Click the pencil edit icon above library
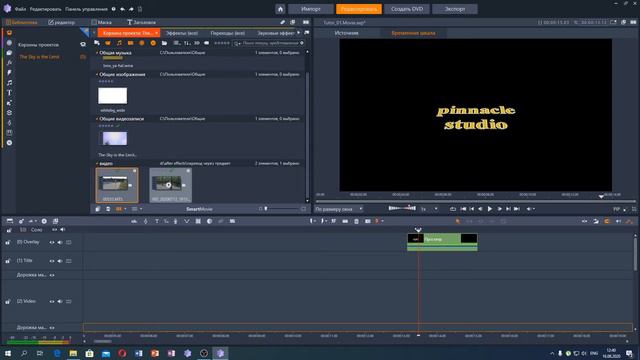Screen dimensions: 640x360 point(282,22)
